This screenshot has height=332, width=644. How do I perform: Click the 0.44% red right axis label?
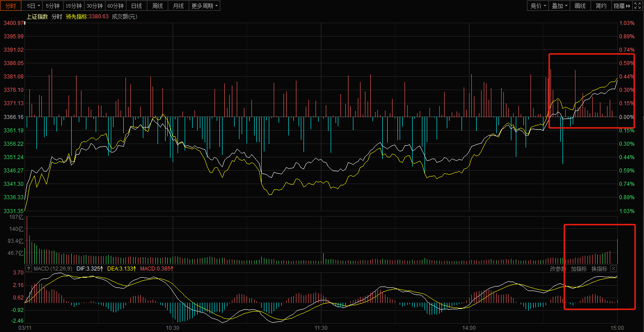coord(627,77)
